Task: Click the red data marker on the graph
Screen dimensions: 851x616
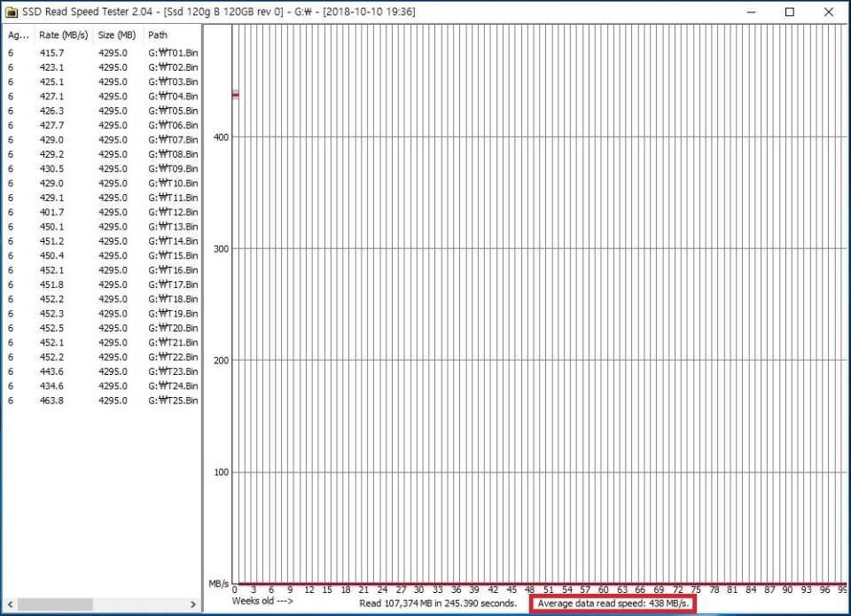Action: [x=236, y=95]
